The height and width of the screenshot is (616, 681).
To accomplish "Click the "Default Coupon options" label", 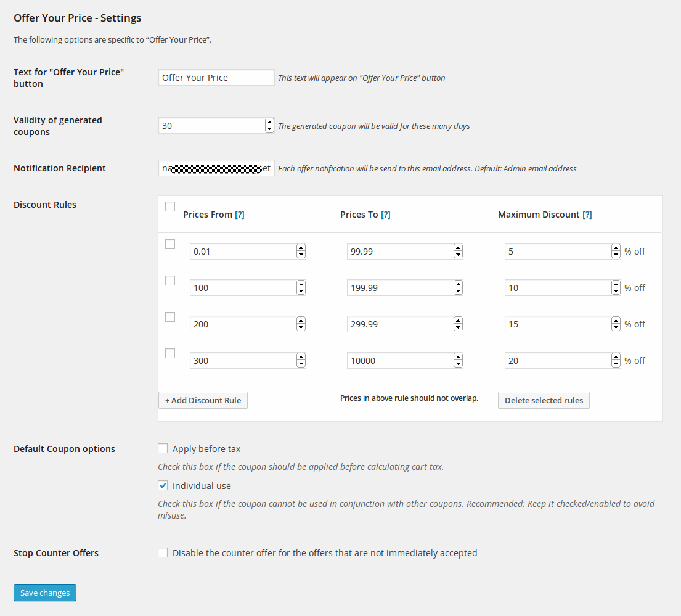I will (64, 449).
